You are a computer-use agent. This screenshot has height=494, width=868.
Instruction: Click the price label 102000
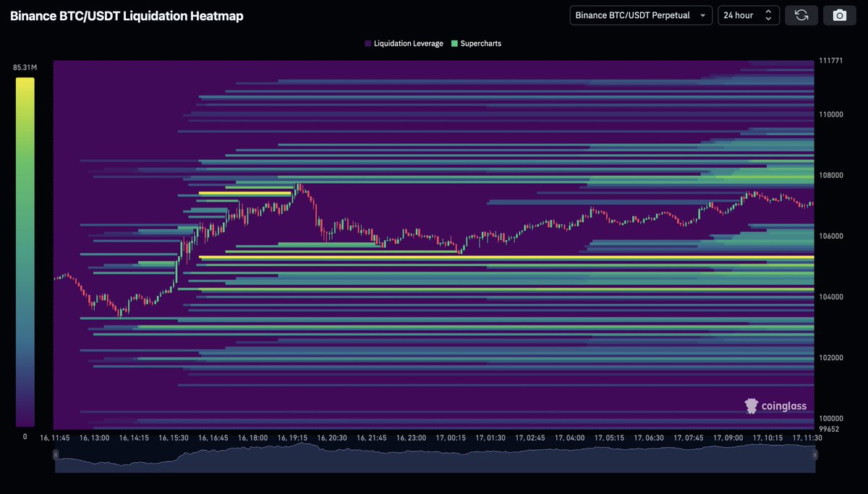[x=831, y=358]
